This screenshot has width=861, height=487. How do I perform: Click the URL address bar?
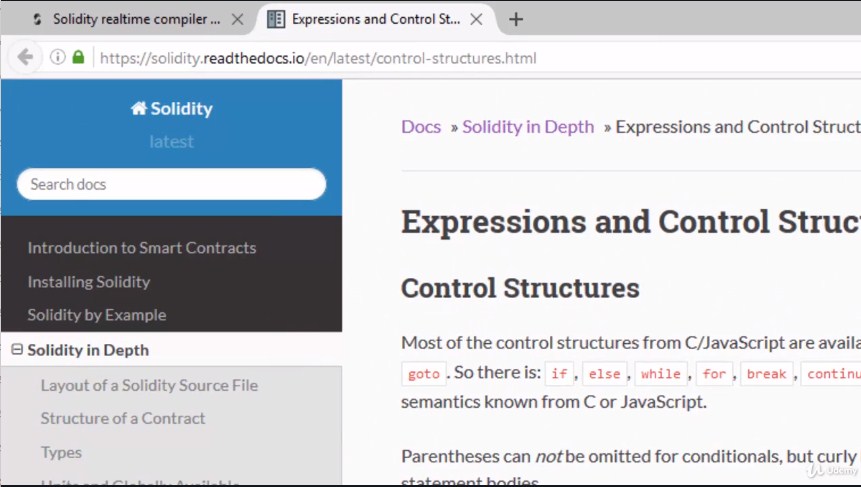click(478, 58)
